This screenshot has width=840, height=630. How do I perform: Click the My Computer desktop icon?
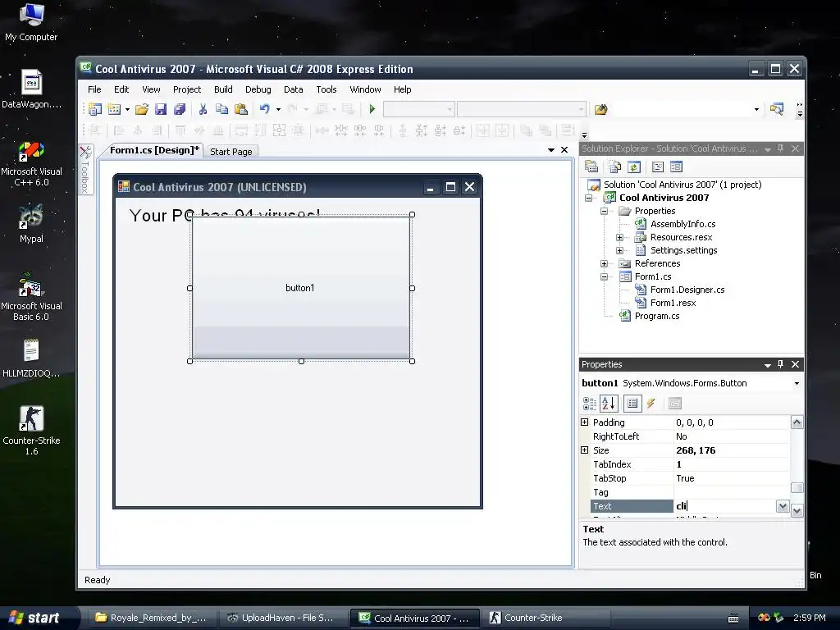(x=31, y=22)
